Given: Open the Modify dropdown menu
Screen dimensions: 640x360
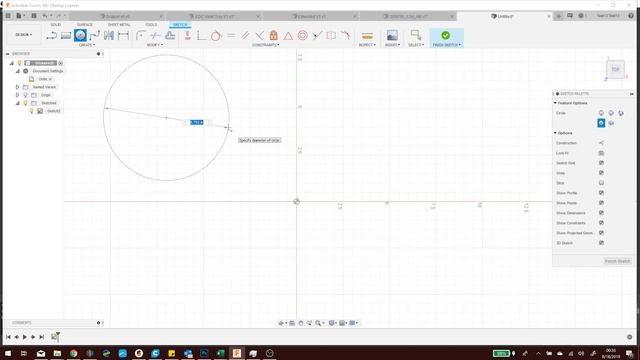Looking at the screenshot, I should tap(155, 45).
